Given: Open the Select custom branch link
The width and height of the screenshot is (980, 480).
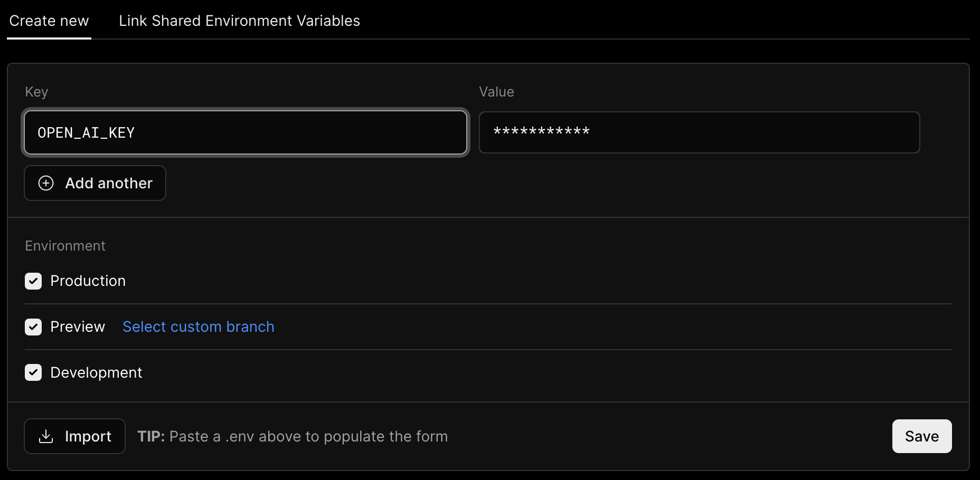Looking at the screenshot, I should pos(198,327).
